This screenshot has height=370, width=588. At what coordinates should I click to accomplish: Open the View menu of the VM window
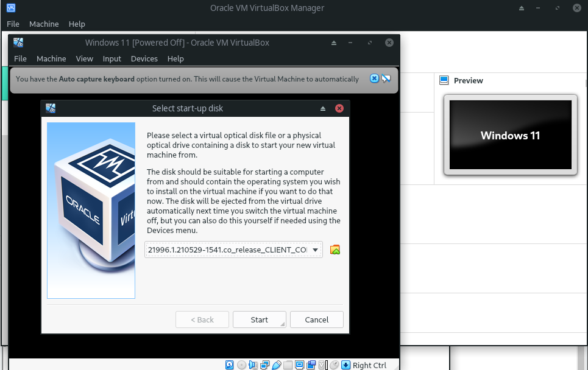[84, 58]
